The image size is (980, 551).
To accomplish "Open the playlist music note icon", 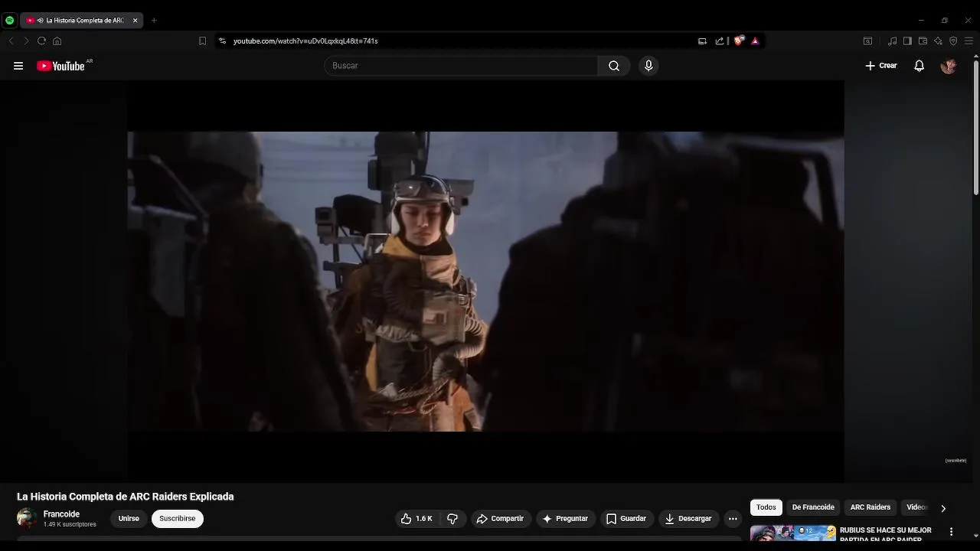I will [x=892, y=41].
